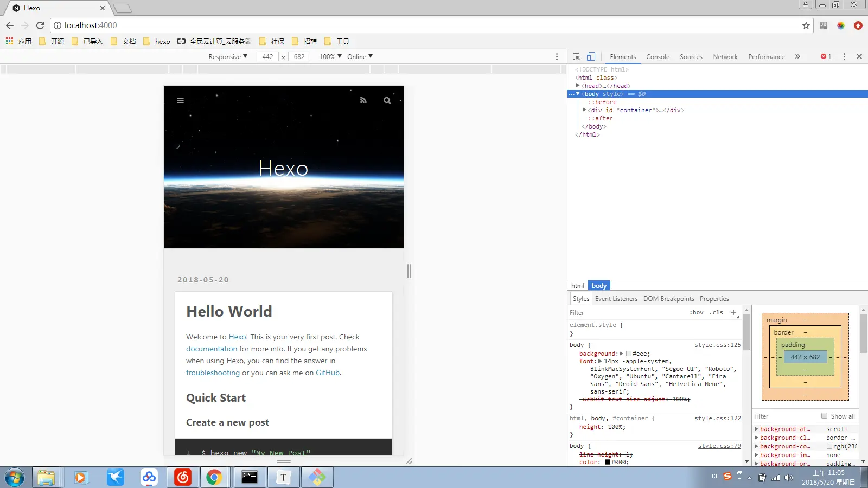
Task: Open DevTools customize menu (three dots)
Action: click(x=844, y=56)
